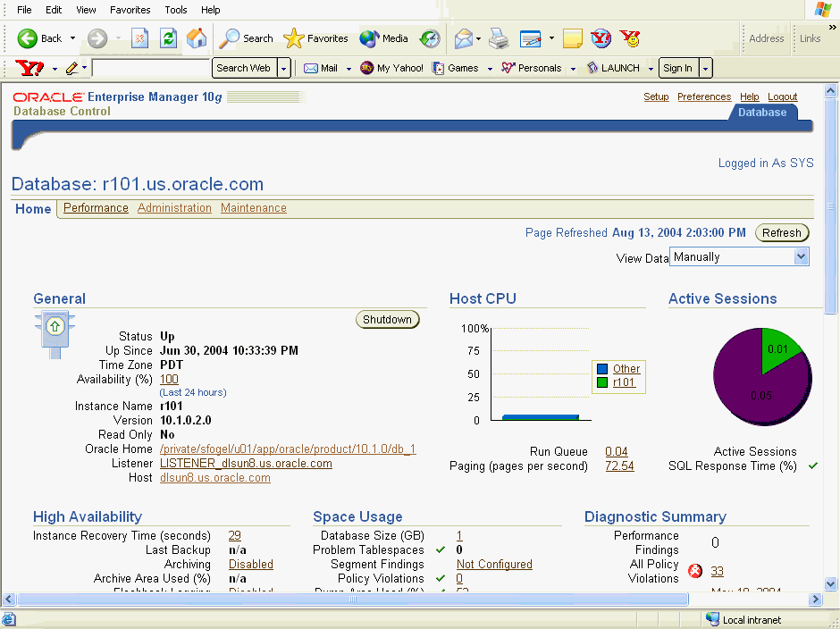Open the History toolbar icon
The width and height of the screenshot is (840, 629).
[431, 38]
